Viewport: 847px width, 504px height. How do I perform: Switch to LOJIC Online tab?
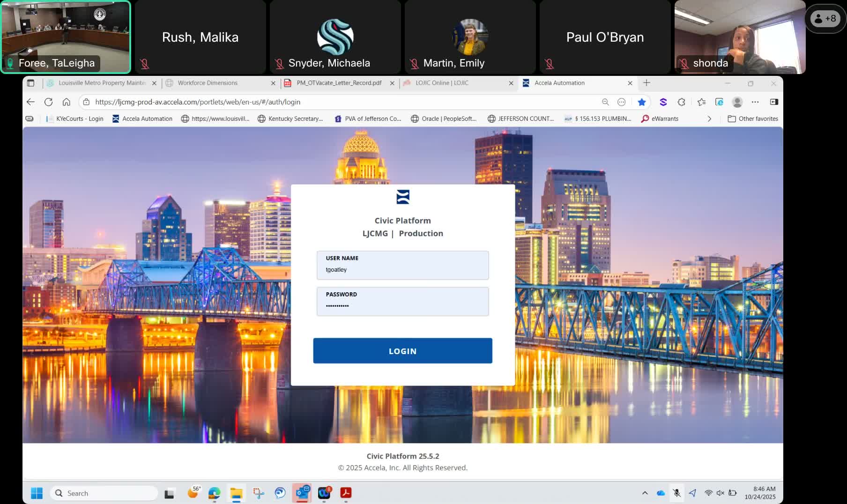coord(442,83)
